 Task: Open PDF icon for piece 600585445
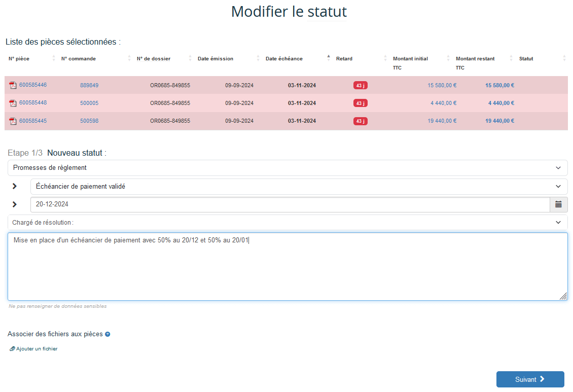(x=13, y=121)
